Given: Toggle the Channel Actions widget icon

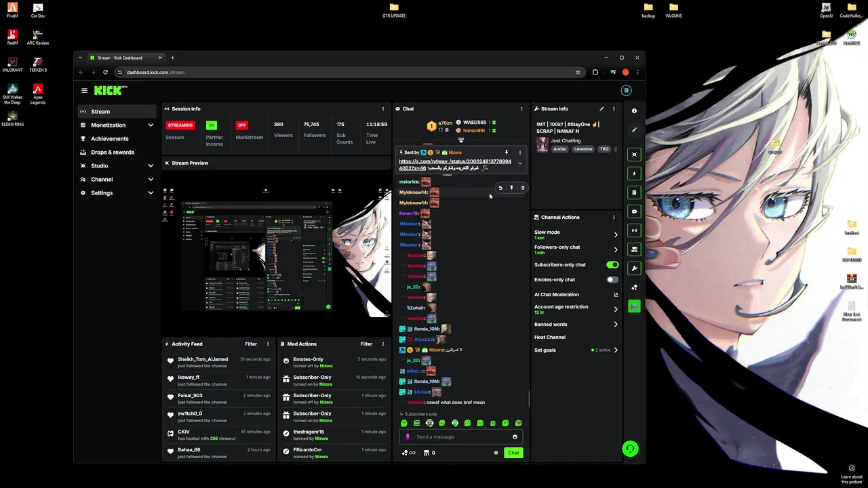Looking at the screenshot, I should pos(635,249).
